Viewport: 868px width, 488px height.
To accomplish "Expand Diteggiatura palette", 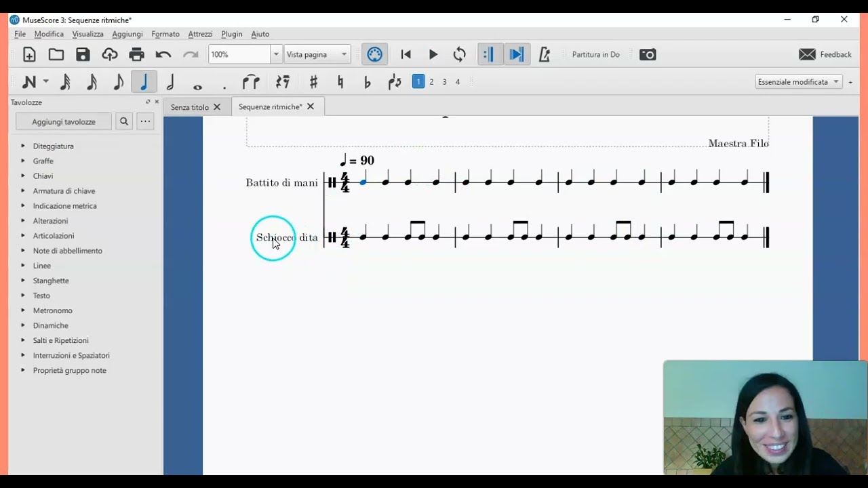I will pyautogui.click(x=53, y=146).
